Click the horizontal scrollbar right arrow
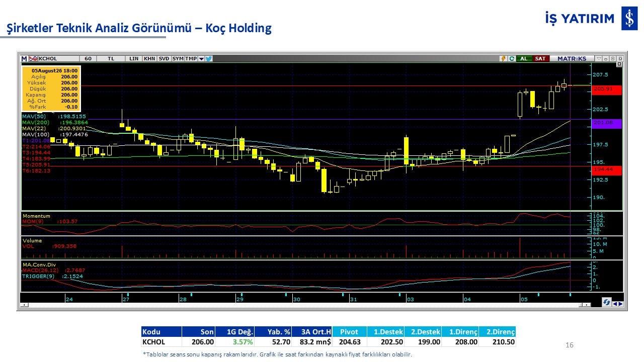 pos(588,305)
